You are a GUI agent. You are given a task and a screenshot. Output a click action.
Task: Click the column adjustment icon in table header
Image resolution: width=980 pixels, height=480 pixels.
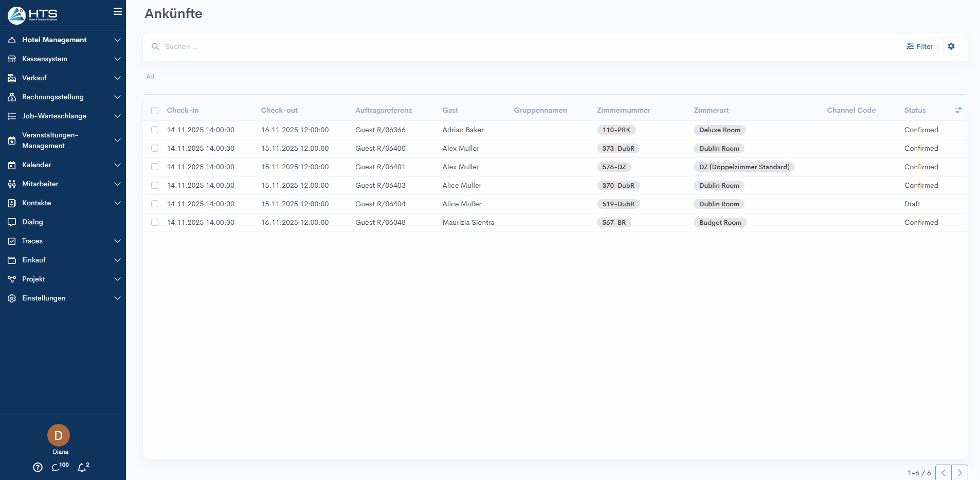point(958,110)
